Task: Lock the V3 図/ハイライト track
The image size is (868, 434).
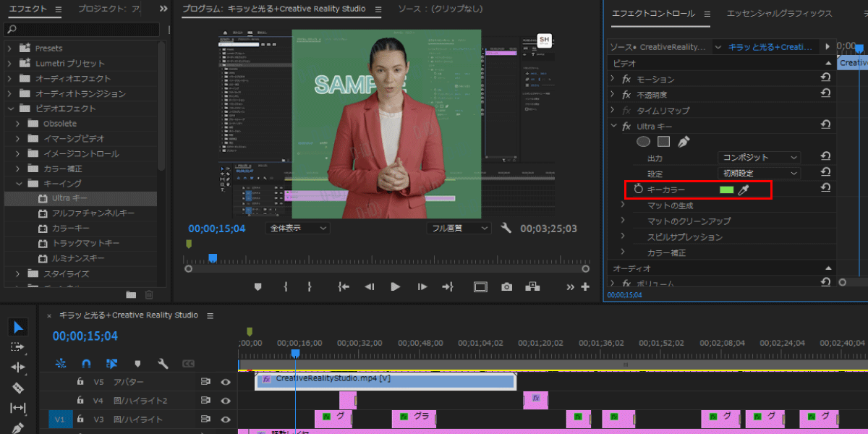Action: 80,420
